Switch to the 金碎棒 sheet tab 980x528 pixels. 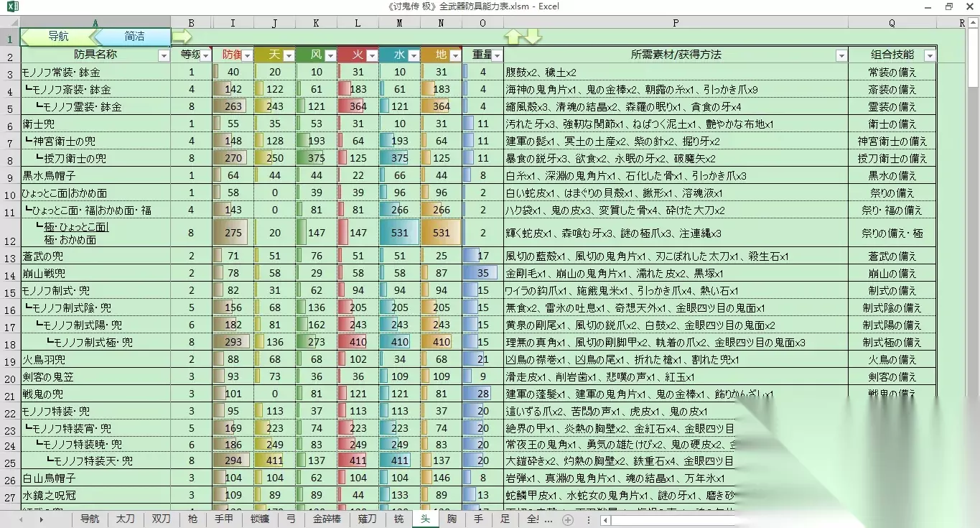pyautogui.click(x=327, y=519)
